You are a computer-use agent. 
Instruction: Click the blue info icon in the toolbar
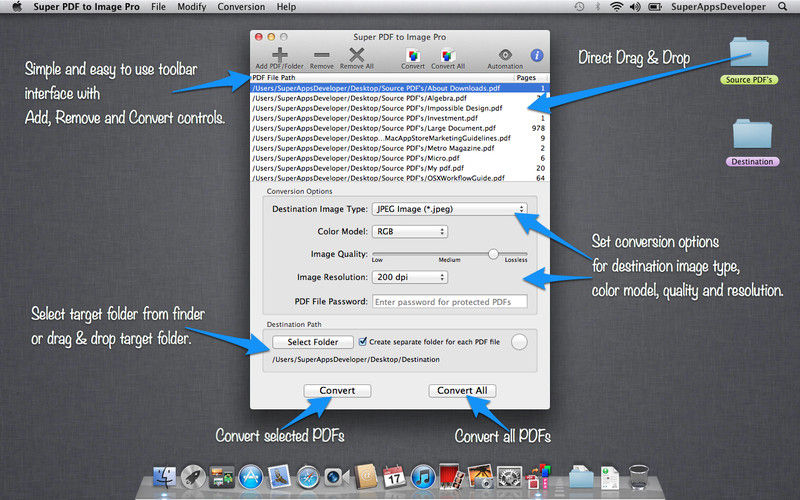click(x=536, y=55)
